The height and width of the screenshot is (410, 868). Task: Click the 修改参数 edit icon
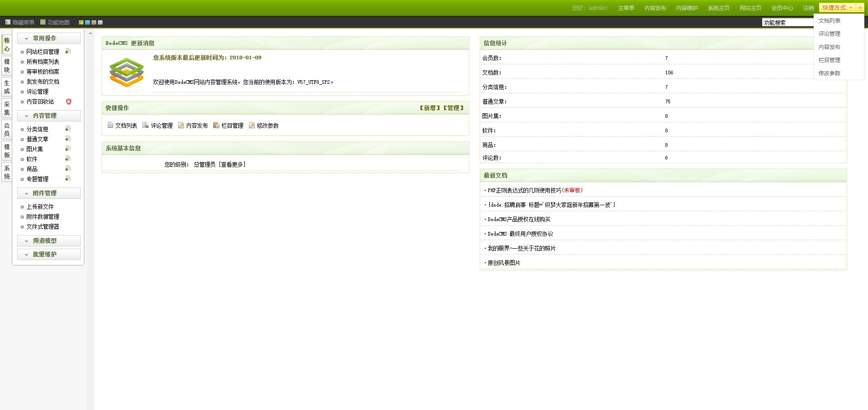252,125
